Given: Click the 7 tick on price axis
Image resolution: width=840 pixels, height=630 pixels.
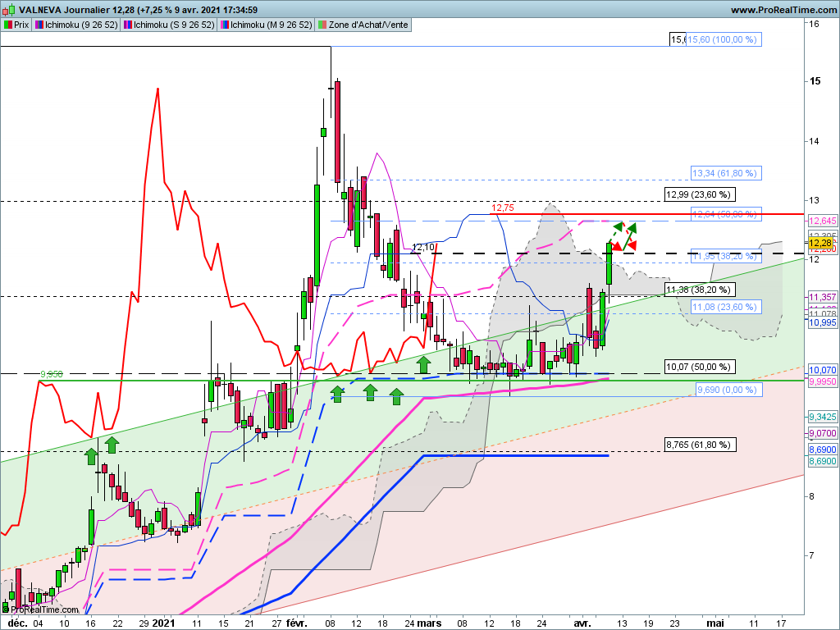Looking at the screenshot, I should [x=811, y=555].
